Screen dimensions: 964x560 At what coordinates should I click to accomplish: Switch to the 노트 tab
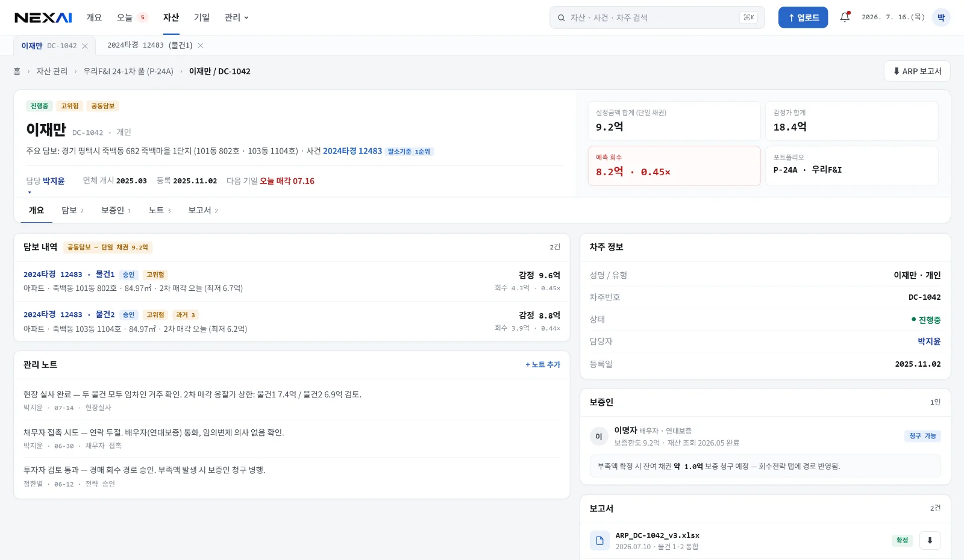[x=160, y=210]
